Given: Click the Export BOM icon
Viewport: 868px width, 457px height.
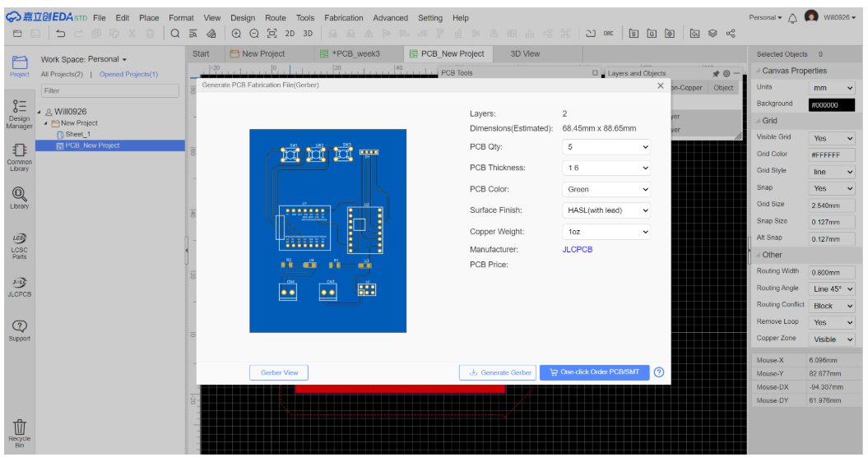Looking at the screenshot, I should pos(634,34).
